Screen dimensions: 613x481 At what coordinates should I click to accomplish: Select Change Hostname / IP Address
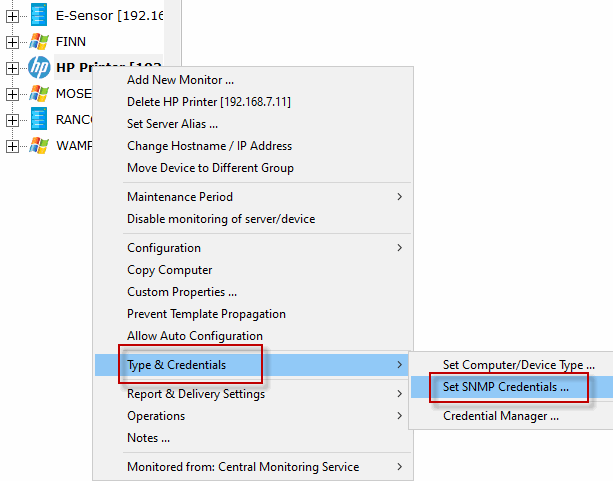tap(209, 146)
